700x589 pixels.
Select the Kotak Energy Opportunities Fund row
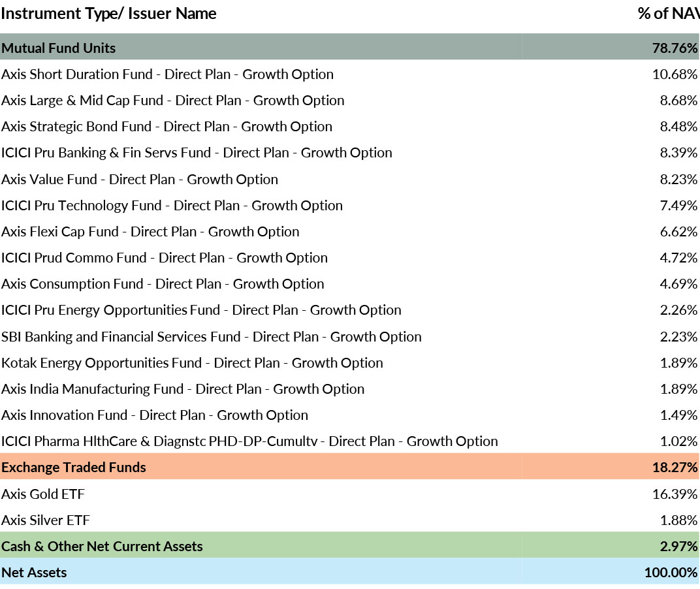click(192, 363)
